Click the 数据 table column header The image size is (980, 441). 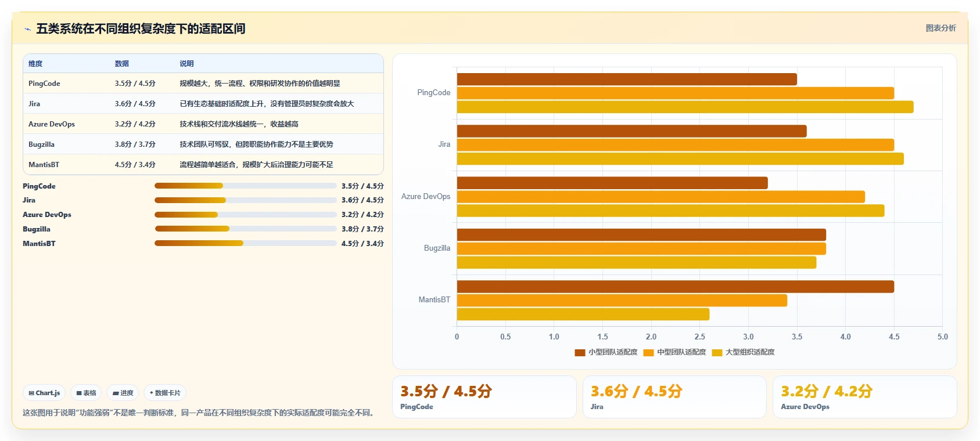[122, 64]
